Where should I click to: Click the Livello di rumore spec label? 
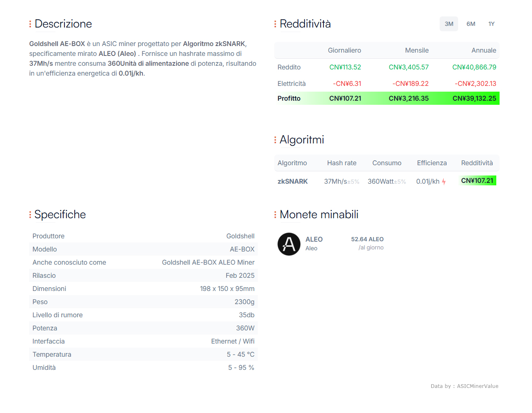click(57, 315)
